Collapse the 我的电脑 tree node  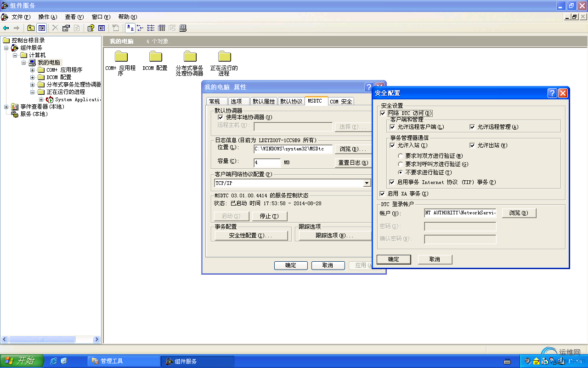point(24,63)
